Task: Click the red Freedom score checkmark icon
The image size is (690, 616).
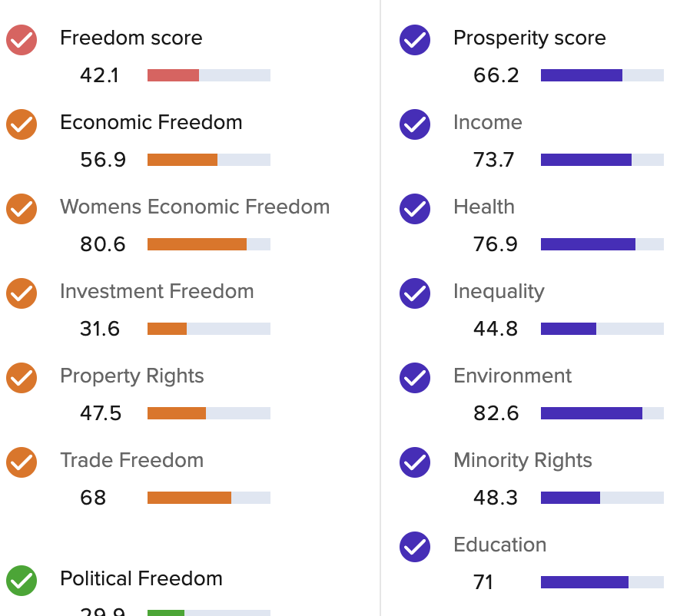Action: pyautogui.click(x=21, y=40)
